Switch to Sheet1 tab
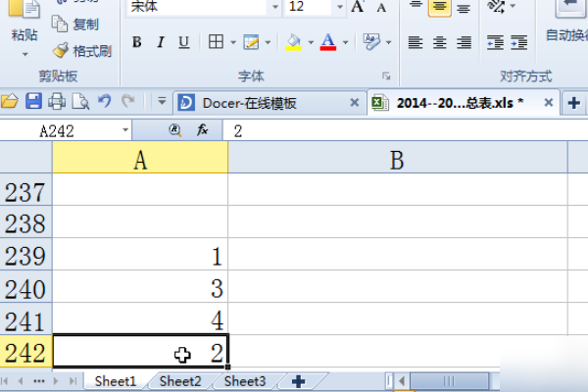The width and height of the screenshot is (588, 392). [116, 381]
